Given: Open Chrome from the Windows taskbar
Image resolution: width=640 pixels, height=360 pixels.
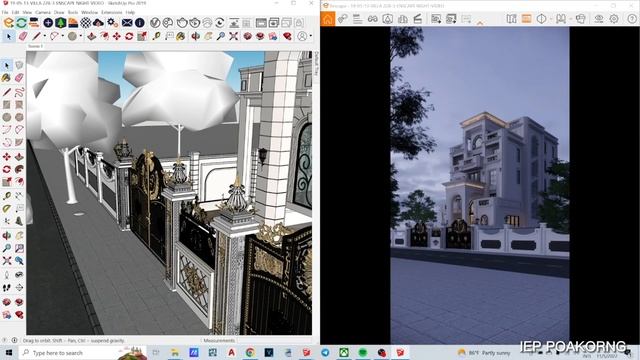Looking at the screenshot, I should coord(250,352).
